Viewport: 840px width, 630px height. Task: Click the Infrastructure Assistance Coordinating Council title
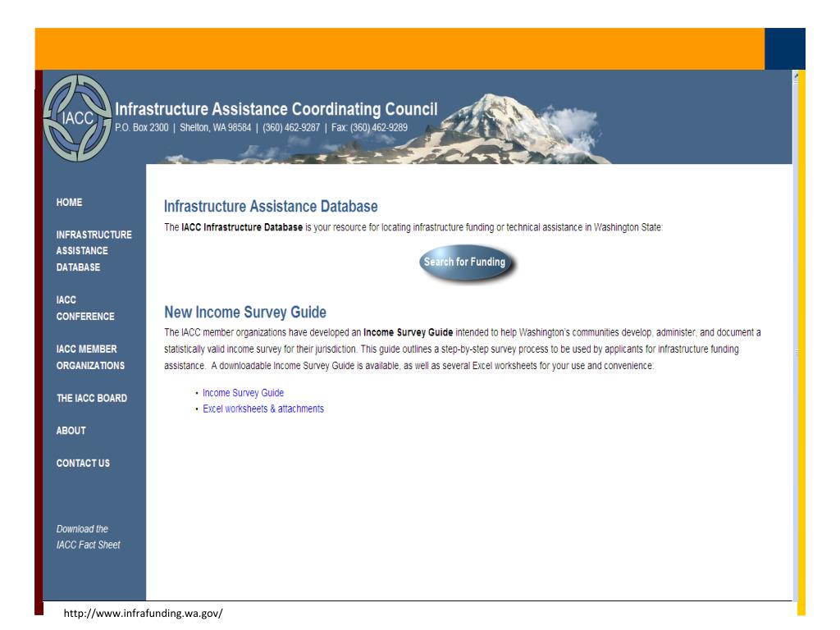(x=276, y=109)
